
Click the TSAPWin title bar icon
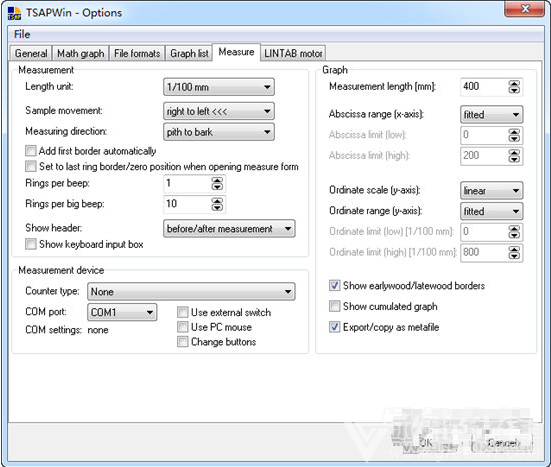(14, 13)
